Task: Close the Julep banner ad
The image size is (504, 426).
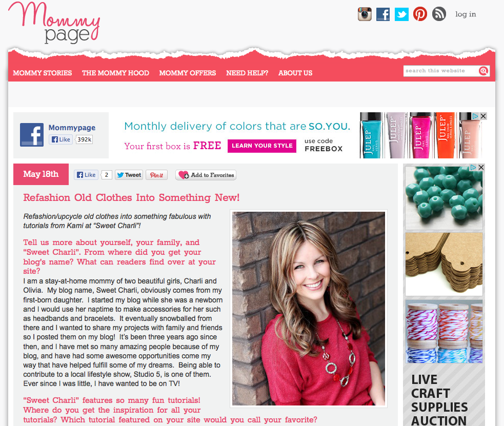Action: 483,116
